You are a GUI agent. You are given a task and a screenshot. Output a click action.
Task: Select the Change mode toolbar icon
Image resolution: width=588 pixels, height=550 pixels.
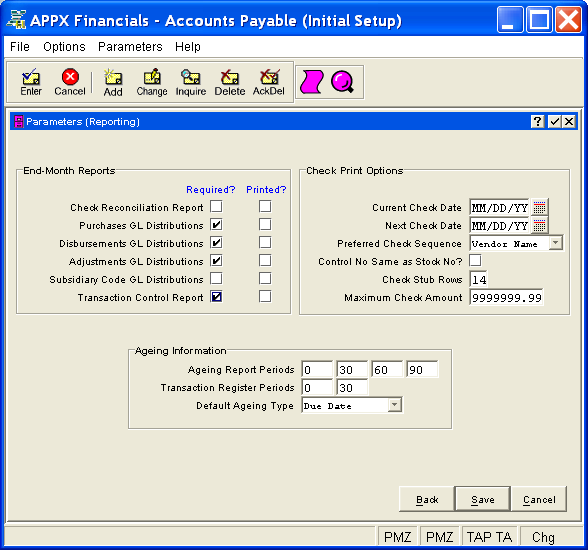point(152,82)
